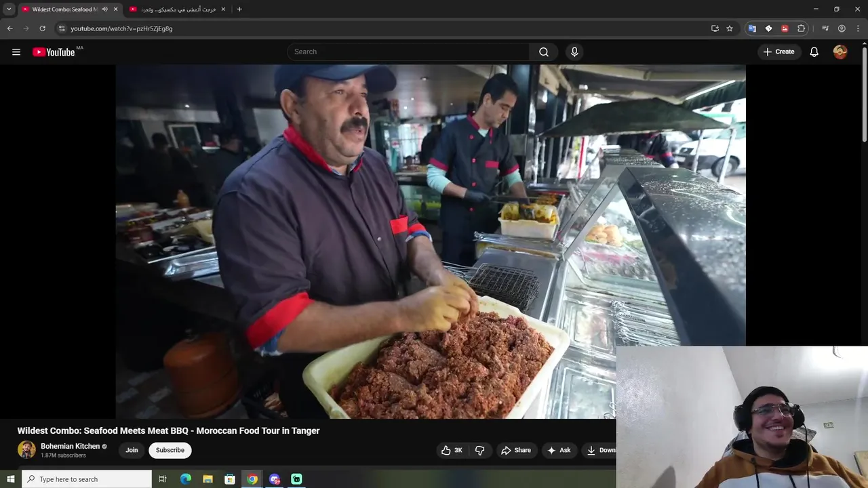
Task: Open the red image extension icon
Action: [785, 28]
